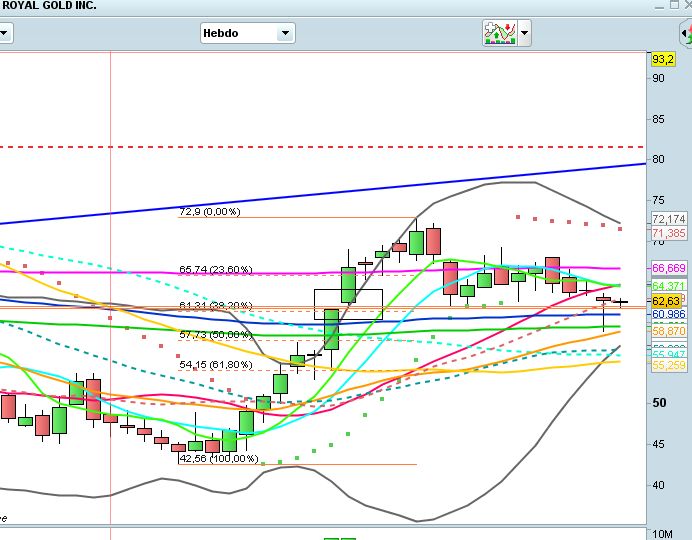
Task: Click the 64,371 green average label
Action: click(x=669, y=286)
